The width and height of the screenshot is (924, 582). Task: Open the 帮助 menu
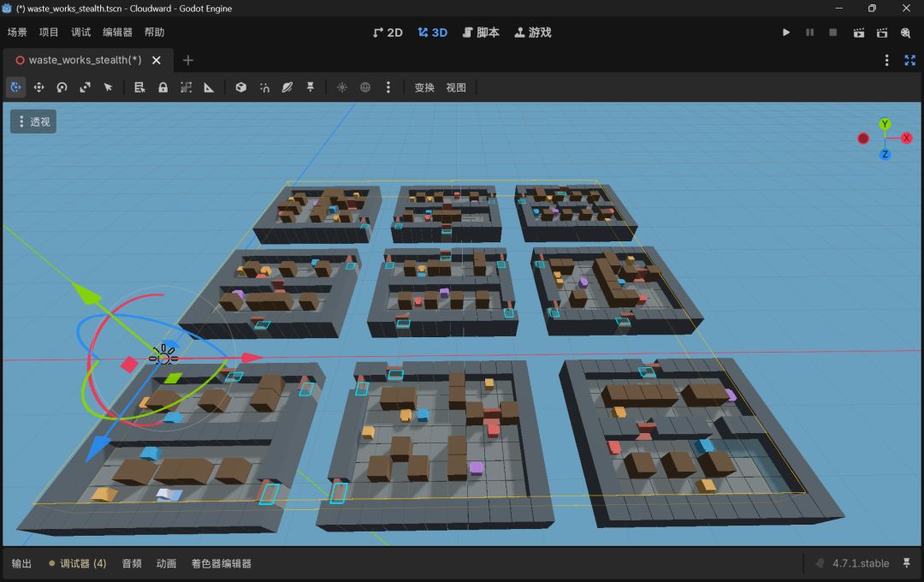pyautogui.click(x=154, y=33)
